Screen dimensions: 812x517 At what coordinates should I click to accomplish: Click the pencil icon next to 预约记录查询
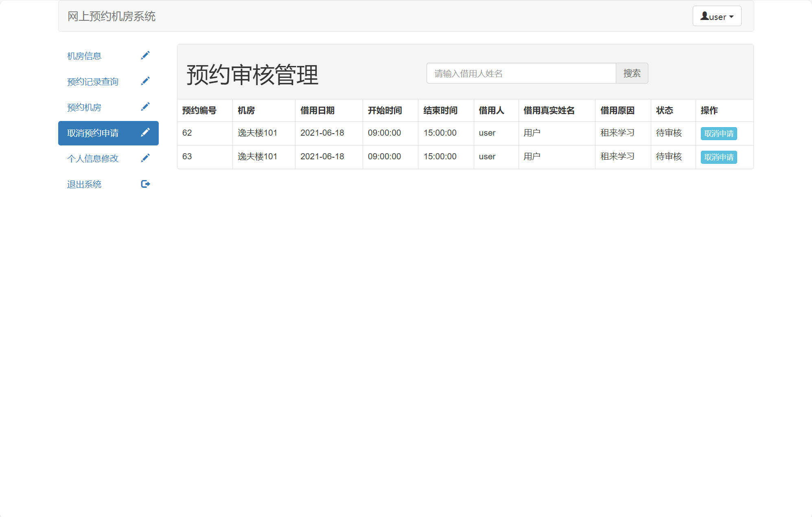145,81
